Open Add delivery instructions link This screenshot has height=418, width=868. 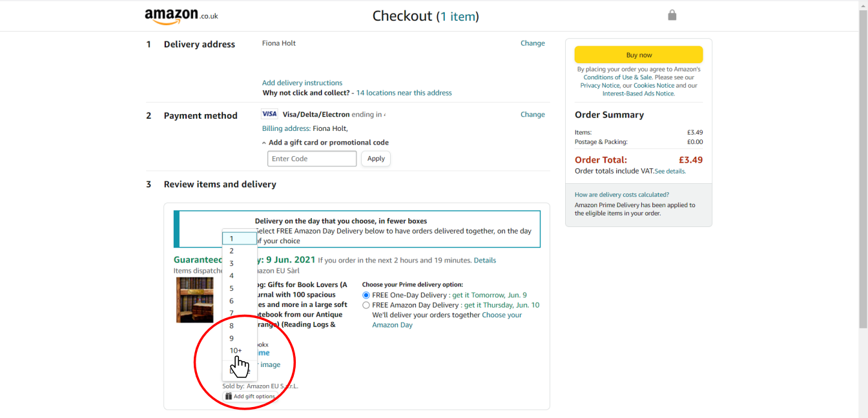tap(302, 83)
